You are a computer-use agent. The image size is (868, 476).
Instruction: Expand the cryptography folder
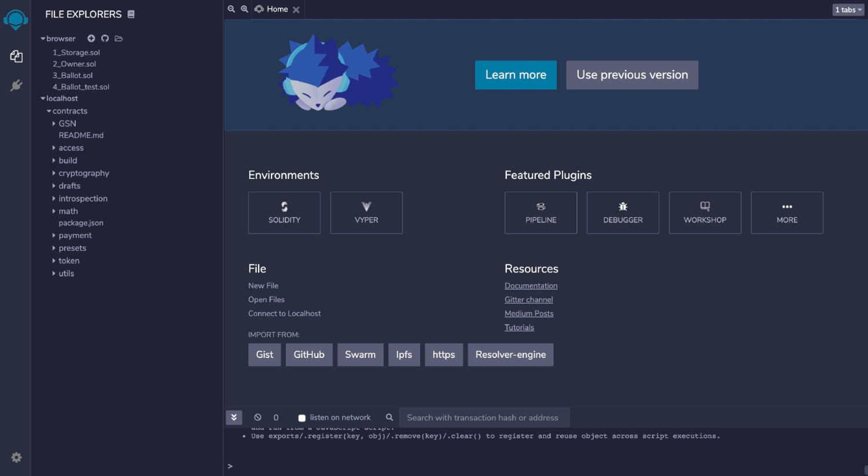click(54, 173)
